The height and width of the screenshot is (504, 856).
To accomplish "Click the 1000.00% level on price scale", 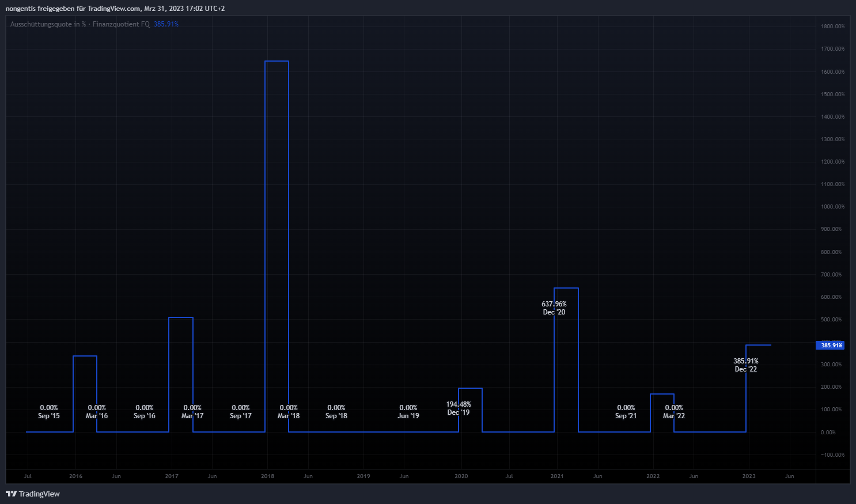I will (832, 207).
